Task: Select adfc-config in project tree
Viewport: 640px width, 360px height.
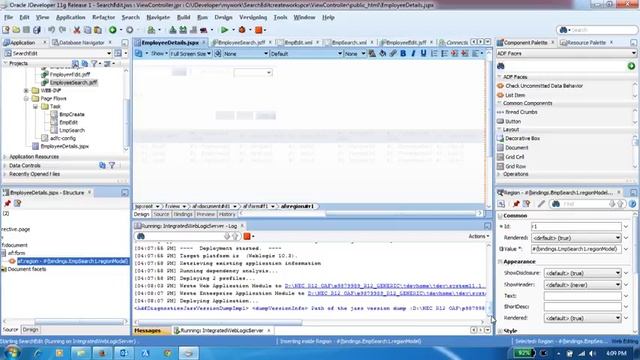Action: point(62,138)
